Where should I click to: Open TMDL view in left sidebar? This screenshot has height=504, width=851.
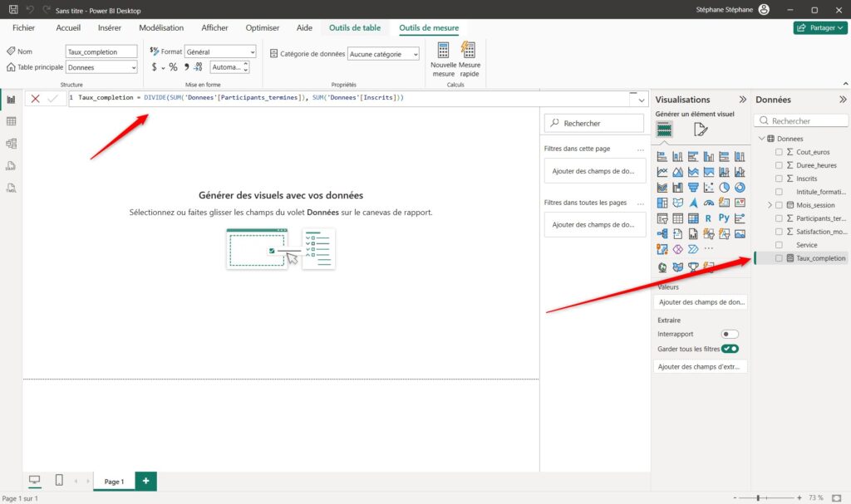point(11,188)
